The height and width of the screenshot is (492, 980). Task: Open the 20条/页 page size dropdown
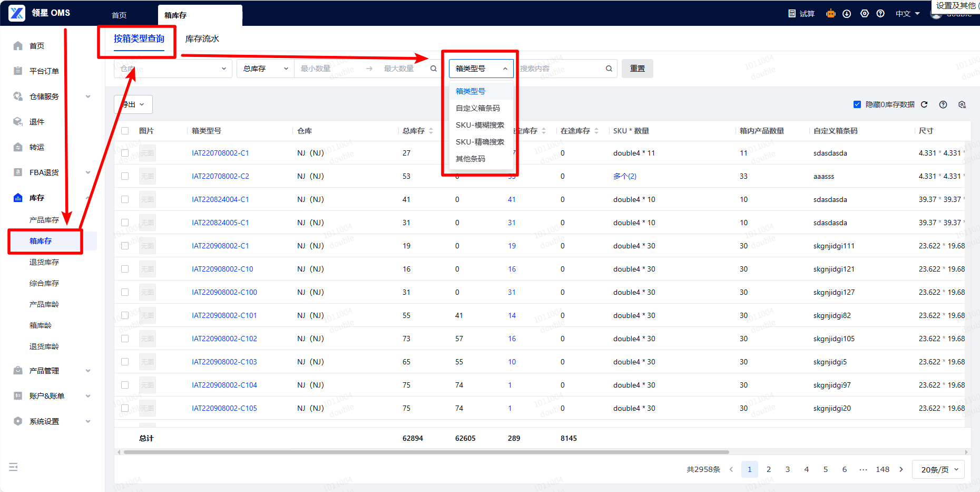click(939, 469)
